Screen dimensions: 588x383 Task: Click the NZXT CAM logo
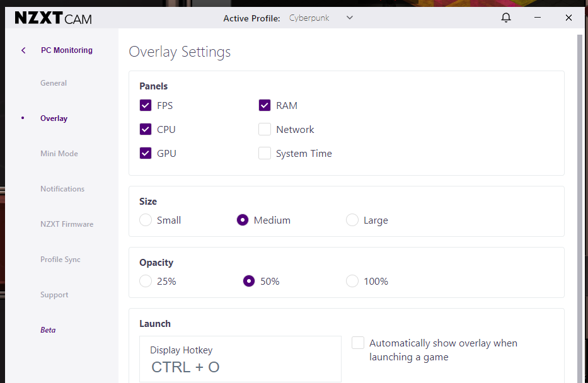click(53, 18)
